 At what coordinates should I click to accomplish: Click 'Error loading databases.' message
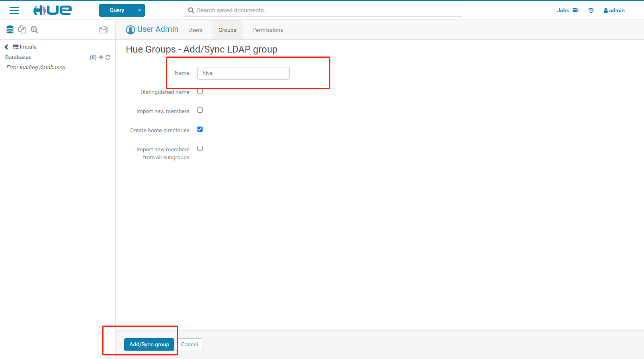[x=36, y=67]
